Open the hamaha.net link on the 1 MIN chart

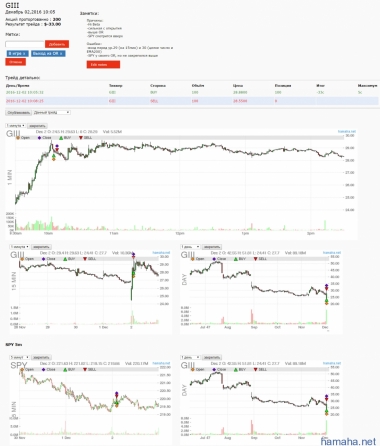tap(347, 132)
